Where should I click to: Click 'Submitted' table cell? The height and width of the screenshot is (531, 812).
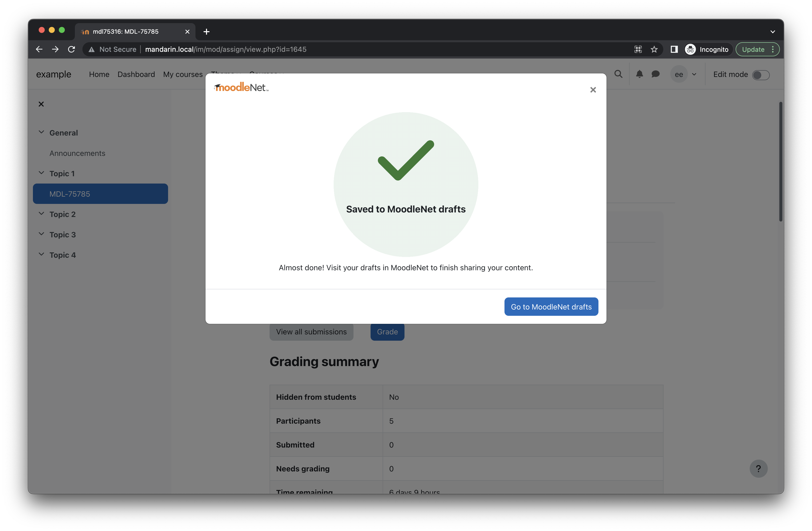pyautogui.click(x=326, y=445)
